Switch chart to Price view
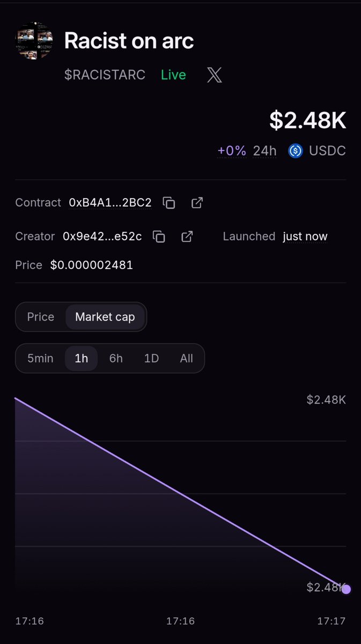Image resolution: width=361 pixels, height=644 pixels. coord(41,317)
